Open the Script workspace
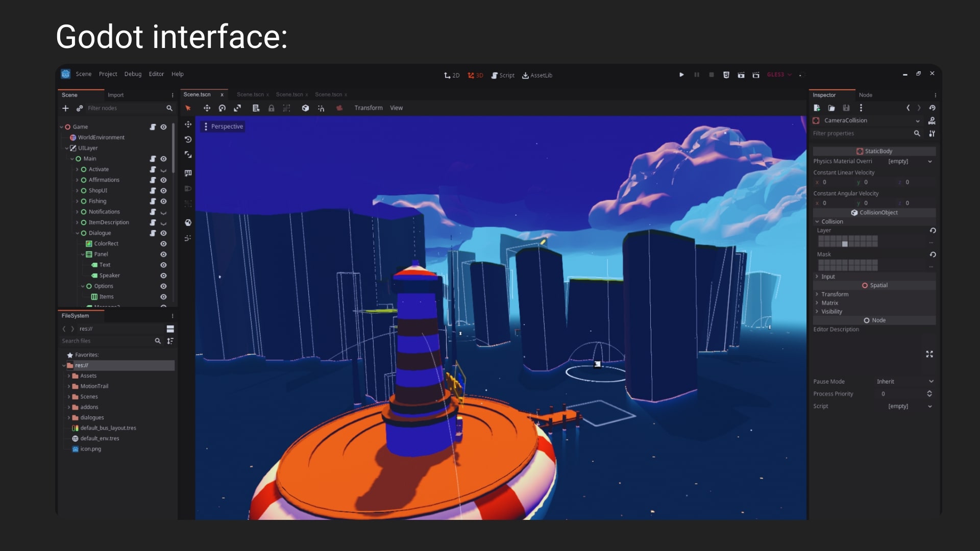Image resolution: width=980 pixels, height=551 pixels. tap(503, 75)
